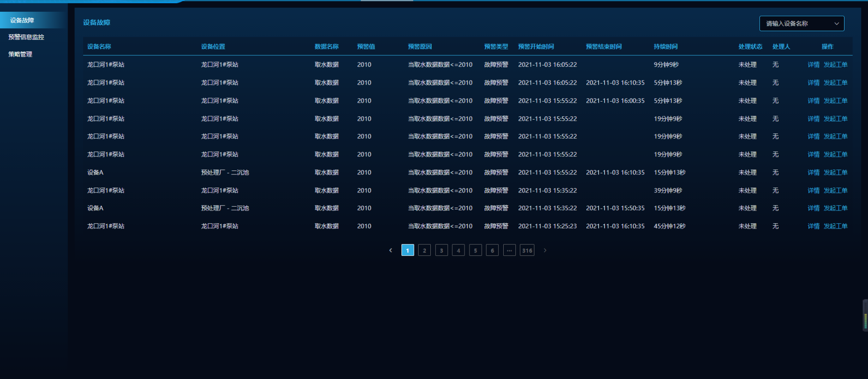Viewport: 868px width, 379px height.
Task: Switch to 预警信息监控 in sidebar
Action: (x=26, y=37)
